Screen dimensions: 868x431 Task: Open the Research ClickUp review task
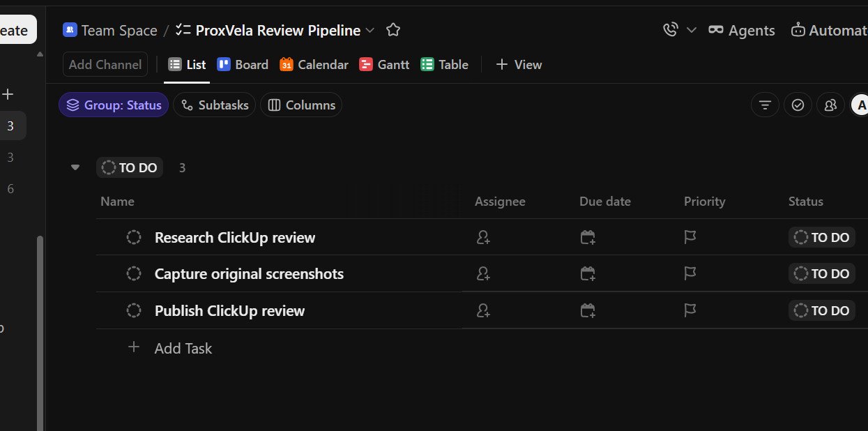(235, 237)
